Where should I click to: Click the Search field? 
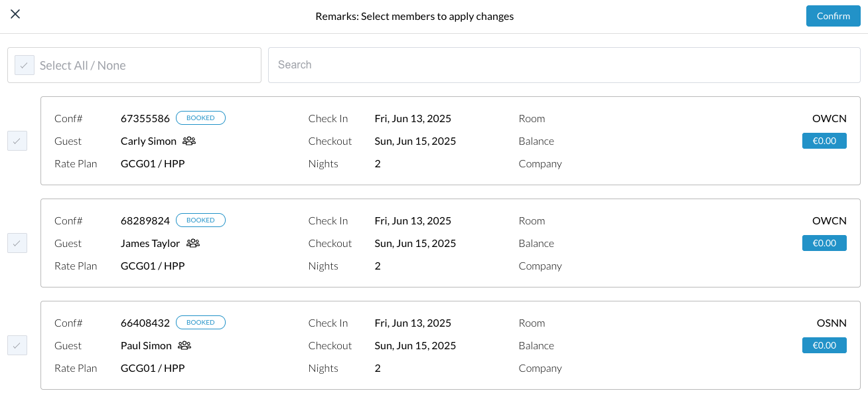tap(564, 64)
